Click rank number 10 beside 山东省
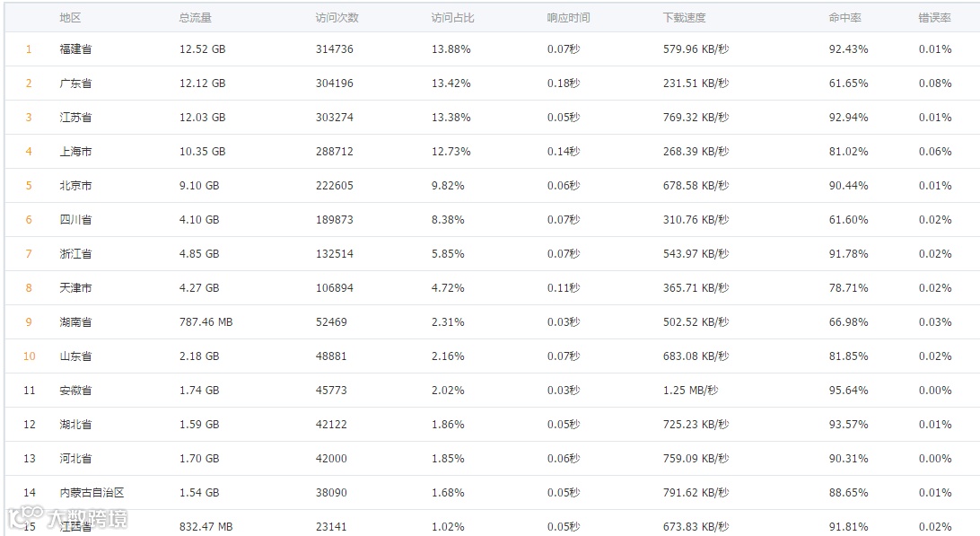This screenshot has width=980, height=536. (x=30, y=356)
